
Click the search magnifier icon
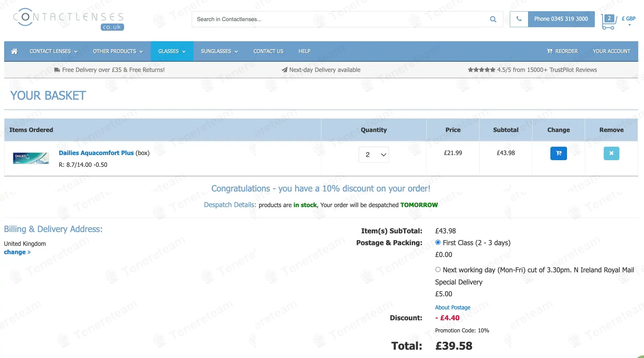pos(493,19)
